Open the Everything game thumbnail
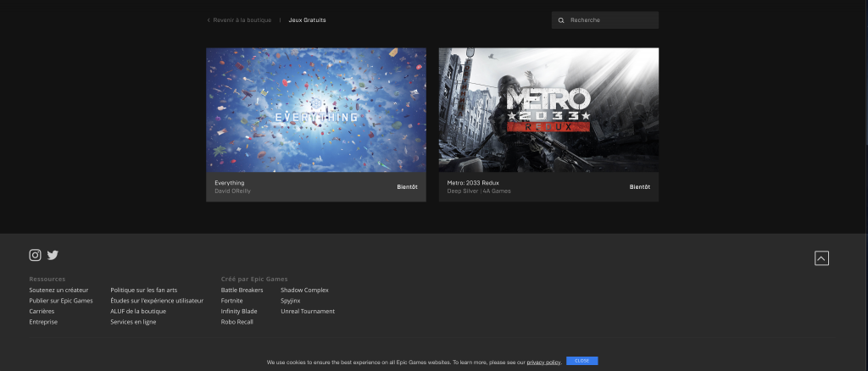Screen dimensions: 868x371 click(315, 110)
